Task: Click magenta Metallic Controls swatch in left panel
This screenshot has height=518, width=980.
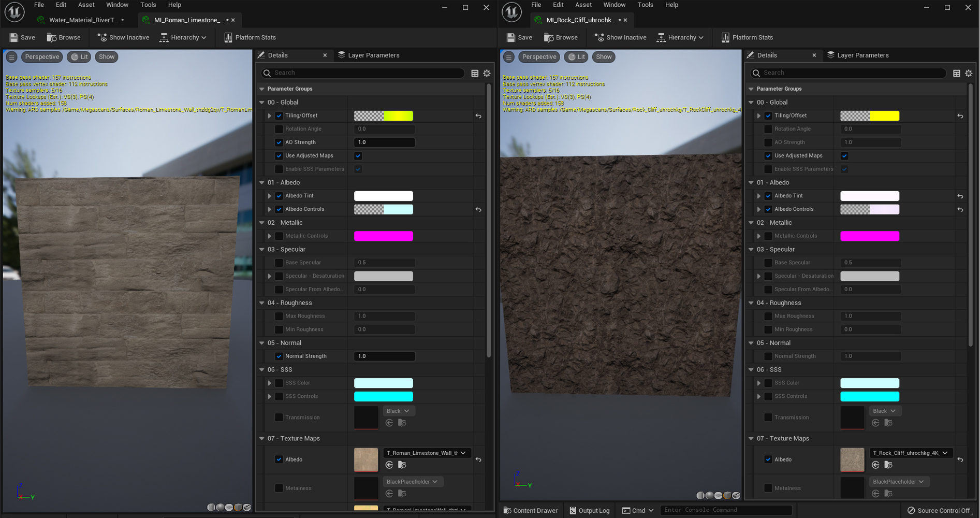Action: (383, 236)
